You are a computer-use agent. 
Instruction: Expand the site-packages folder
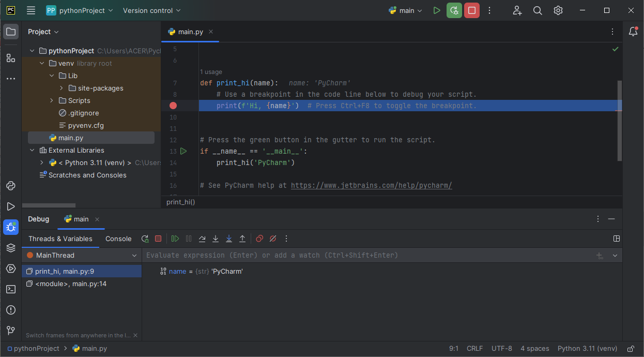pyautogui.click(x=62, y=88)
